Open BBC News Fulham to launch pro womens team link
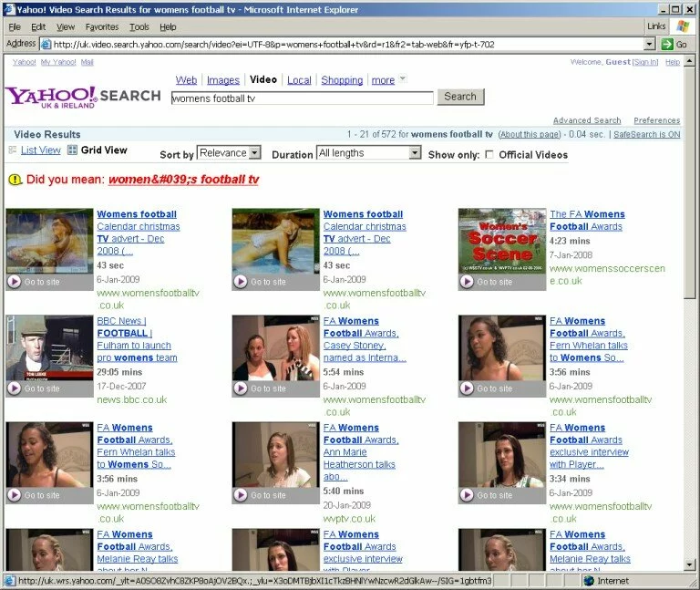Screen dimensions: 700x590 137,339
